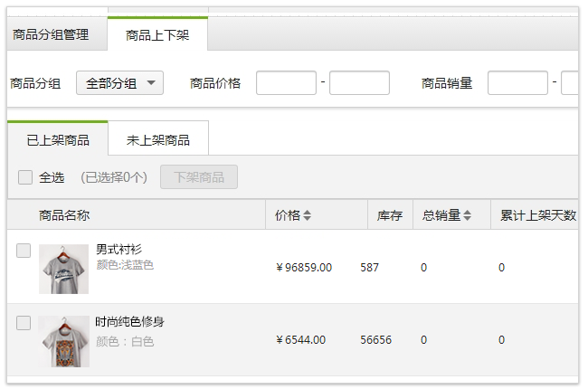Open the 已上架商品 sub-tab
This screenshot has width=588, height=389.
(x=58, y=139)
